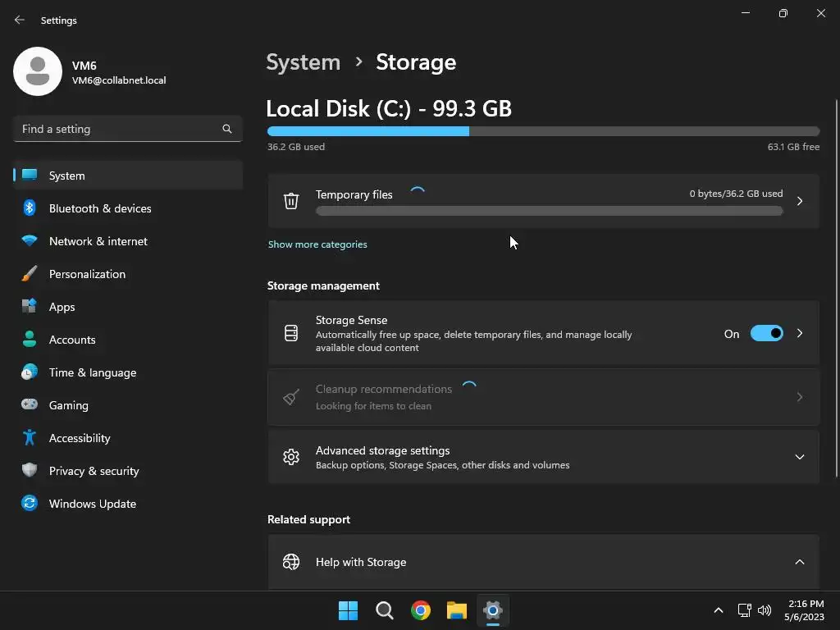Click the search magnifier icon in Find a setting

pos(227,129)
